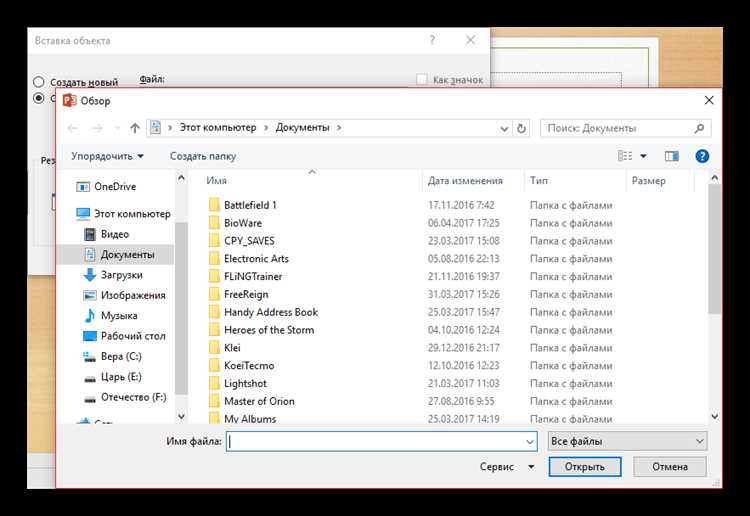Click the change view icon
The width and height of the screenshot is (750, 516).
(625, 156)
